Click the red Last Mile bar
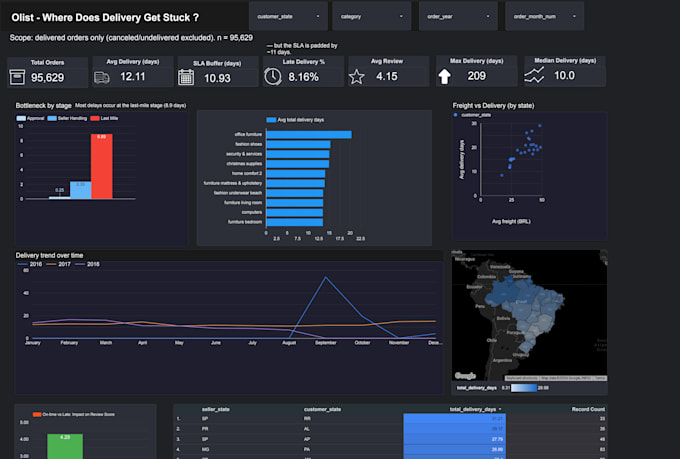 tap(101, 166)
